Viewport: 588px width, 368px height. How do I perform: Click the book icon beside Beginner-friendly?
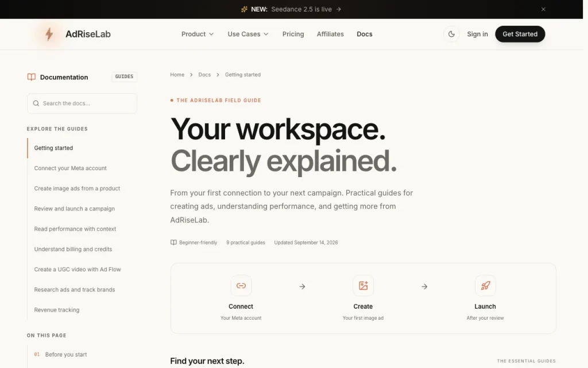pos(173,243)
